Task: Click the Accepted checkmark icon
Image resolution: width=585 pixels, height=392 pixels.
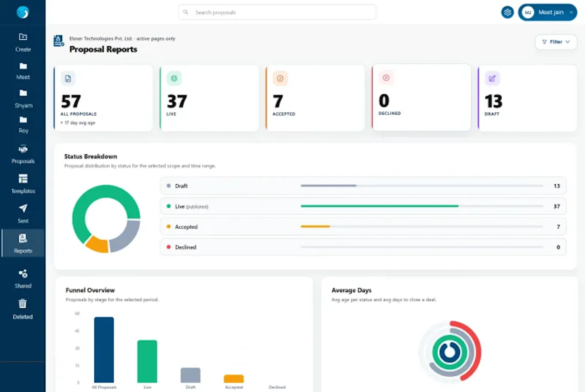Action: point(280,78)
